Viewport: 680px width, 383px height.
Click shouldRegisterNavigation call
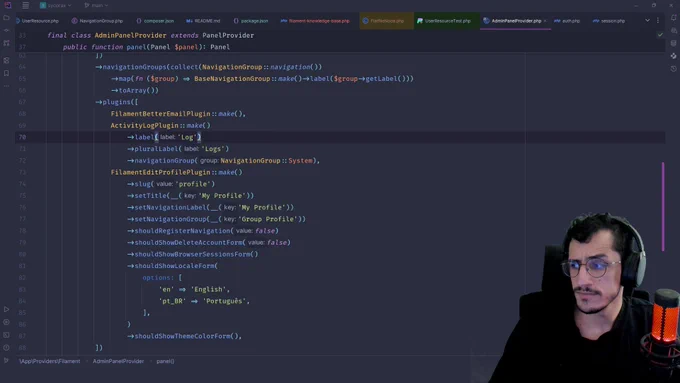182,231
